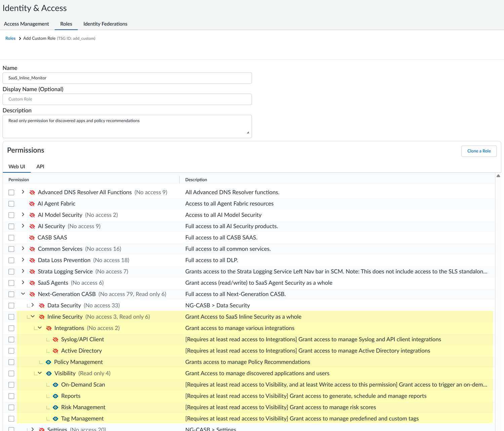Click the Clone a Role button

(479, 151)
